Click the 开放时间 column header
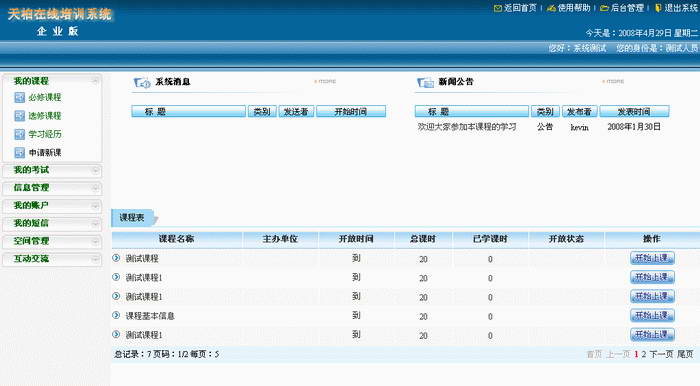Screen dimensions: 700x386 [x=356, y=239]
